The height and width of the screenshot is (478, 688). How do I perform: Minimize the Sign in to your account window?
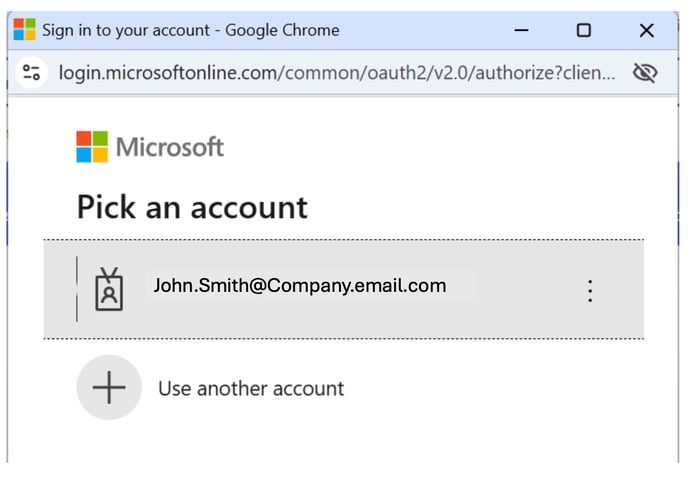pyautogui.click(x=521, y=30)
